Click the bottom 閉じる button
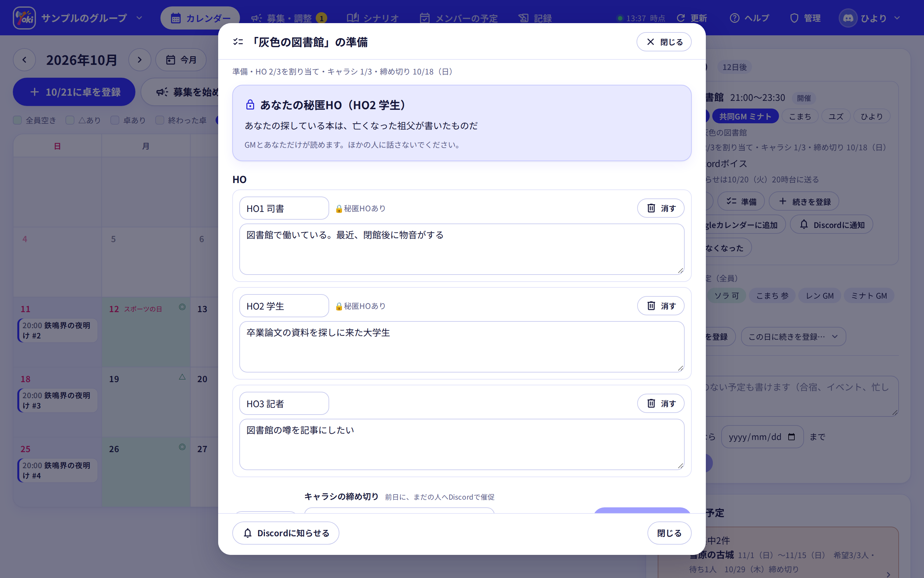924x578 pixels. pos(669,533)
